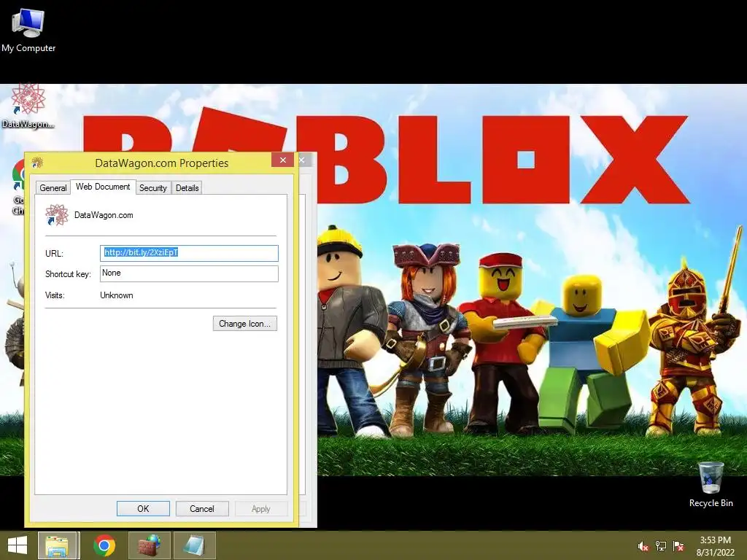Select the Web Document tab
Screen dimensions: 747x560
tap(103, 187)
